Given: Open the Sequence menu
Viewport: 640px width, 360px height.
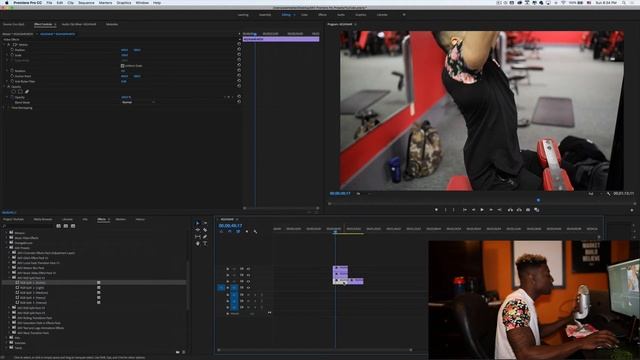Looking at the screenshot, I should point(86,2).
